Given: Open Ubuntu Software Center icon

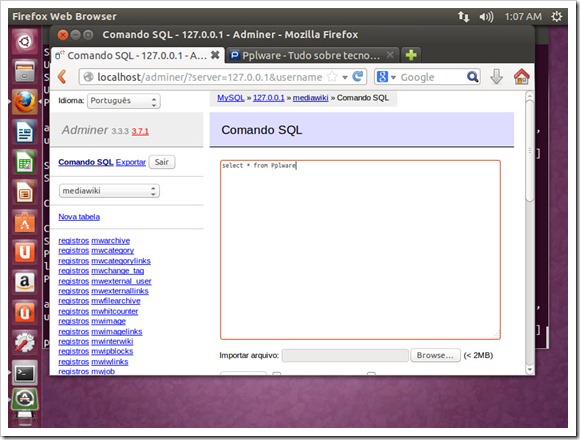Looking at the screenshot, I should pyautogui.click(x=25, y=222).
